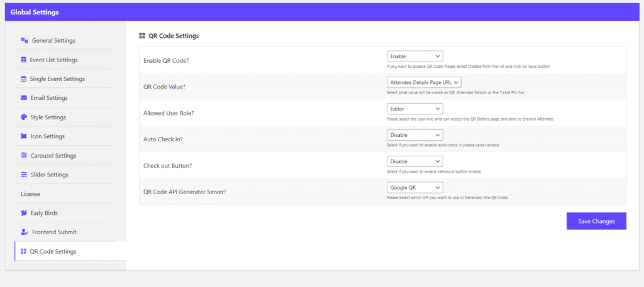Expand the Check out Button dropdown
Image resolution: width=644 pixels, height=287 pixels.
[x=415, y=161]
